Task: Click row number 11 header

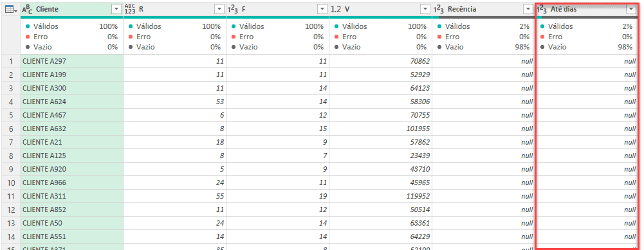Action: pos(11,196)
